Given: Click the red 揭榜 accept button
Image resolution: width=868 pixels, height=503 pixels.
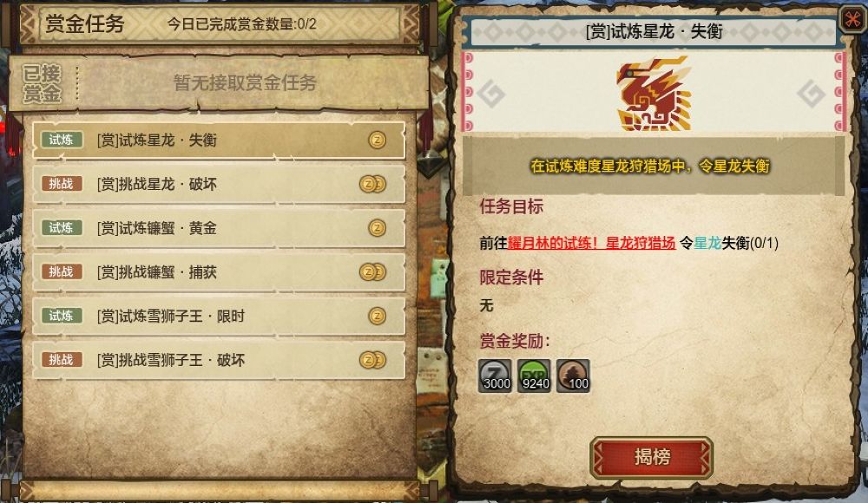Looking at the screenshot, I should coord(652,457).
